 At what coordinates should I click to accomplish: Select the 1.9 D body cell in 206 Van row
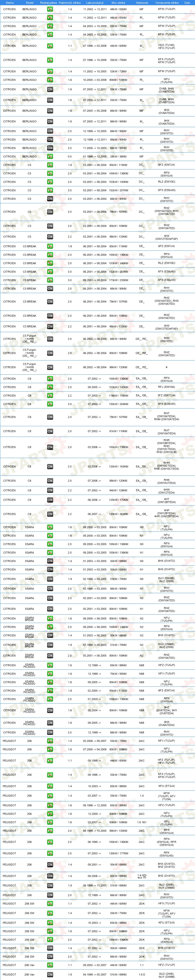(142, 975)
